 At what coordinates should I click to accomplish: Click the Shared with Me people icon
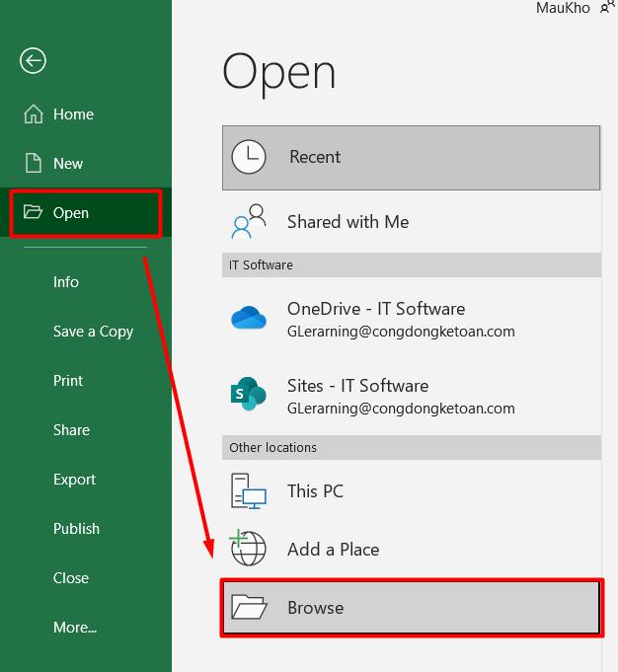click(249, 222)
